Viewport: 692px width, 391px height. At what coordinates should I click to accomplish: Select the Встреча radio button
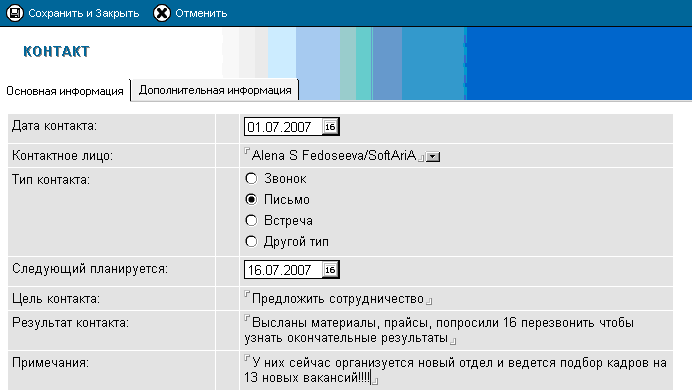[251, 220]
